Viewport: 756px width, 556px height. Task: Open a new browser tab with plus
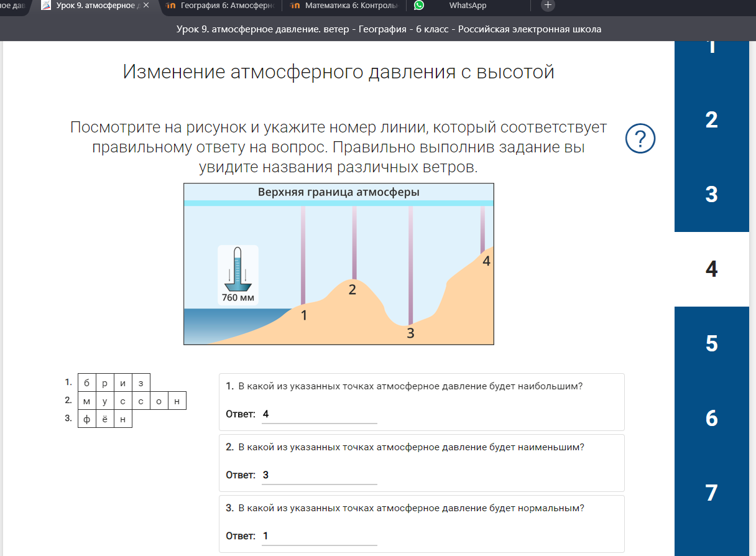(x=548, y=5)
